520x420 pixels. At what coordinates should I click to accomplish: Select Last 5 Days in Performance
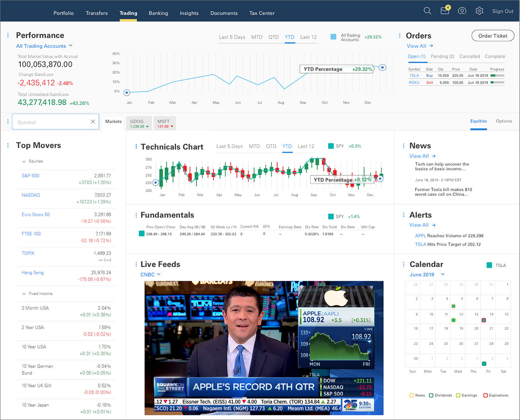click(232, 37)
